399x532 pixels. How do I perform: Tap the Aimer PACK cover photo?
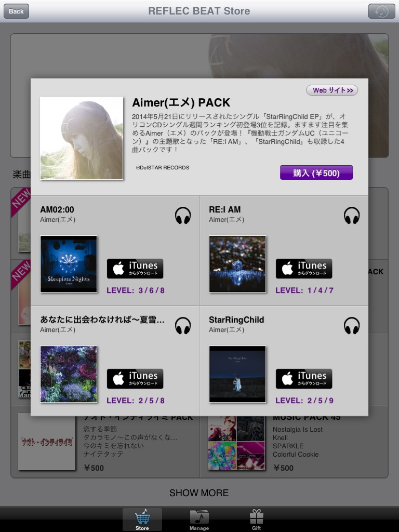[82, 138]
